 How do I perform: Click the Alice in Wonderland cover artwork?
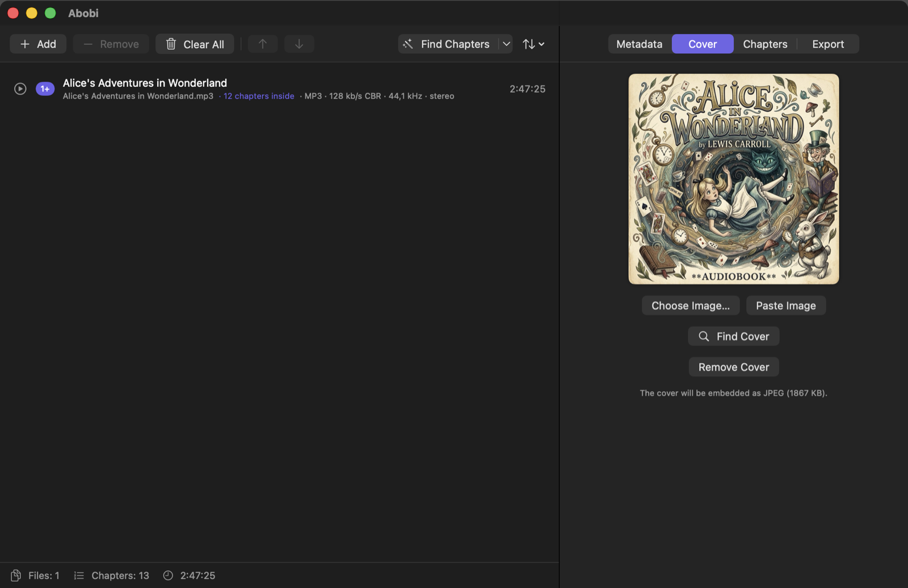tap(734, 179)
